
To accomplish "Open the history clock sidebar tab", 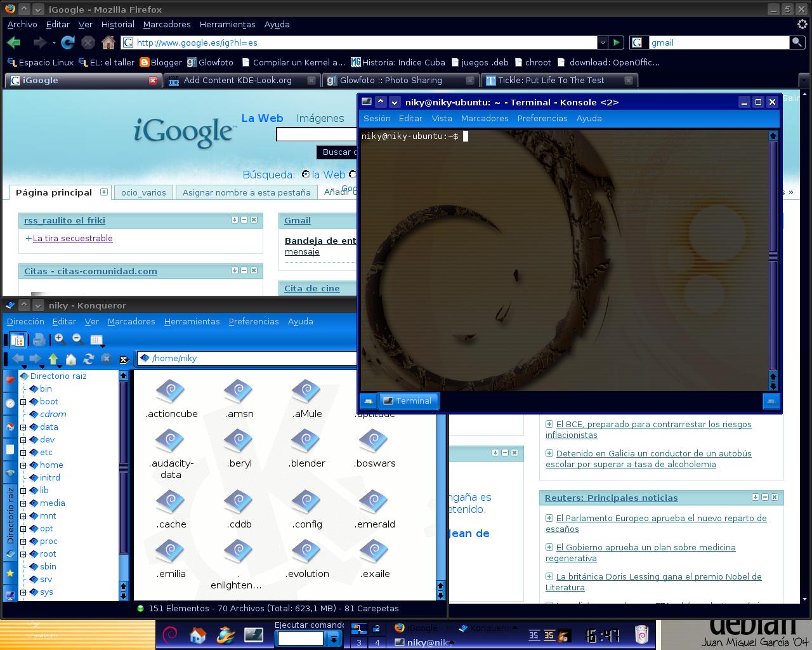I will 10,404.
